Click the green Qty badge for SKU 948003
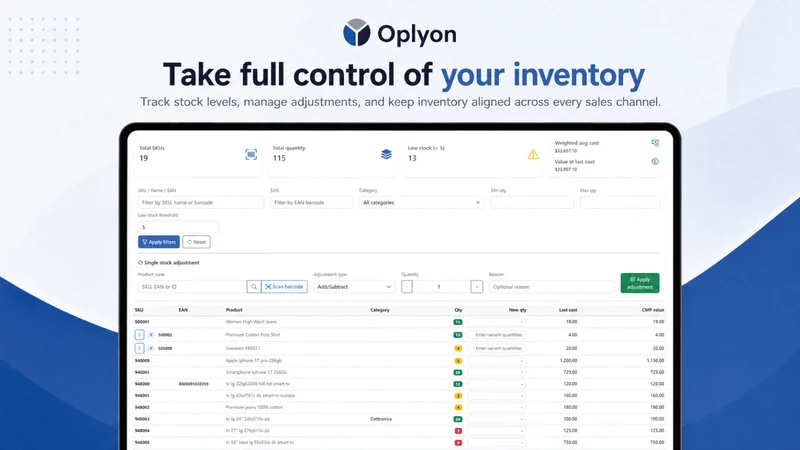Screen dimensions: 800x450 [458, 419]
